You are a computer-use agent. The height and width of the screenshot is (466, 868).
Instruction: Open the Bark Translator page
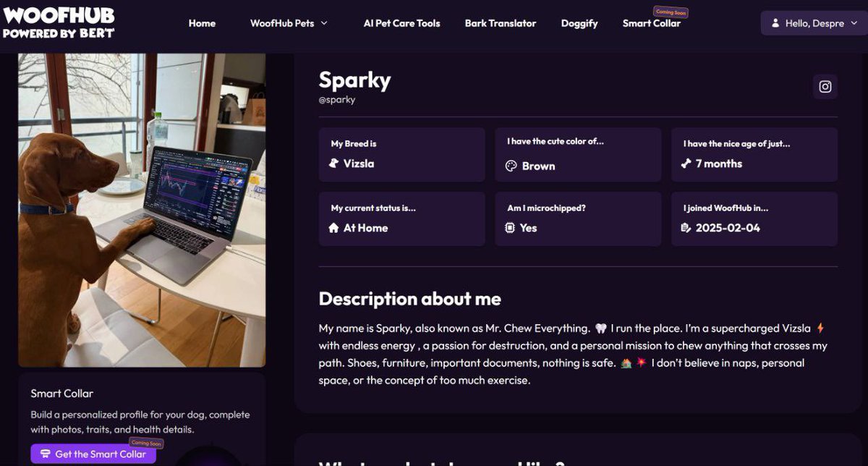point(501,23)
